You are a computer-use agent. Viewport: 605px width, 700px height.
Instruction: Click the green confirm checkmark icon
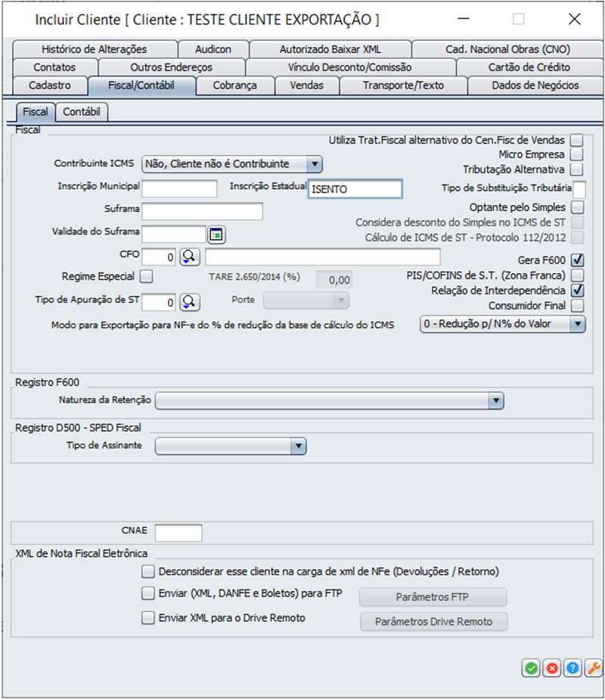531,668
